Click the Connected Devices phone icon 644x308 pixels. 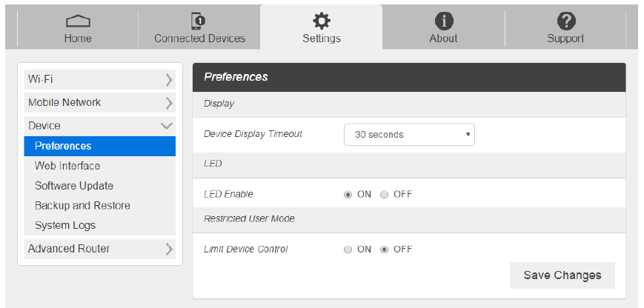pyautogui.click(x=199, y=21)
